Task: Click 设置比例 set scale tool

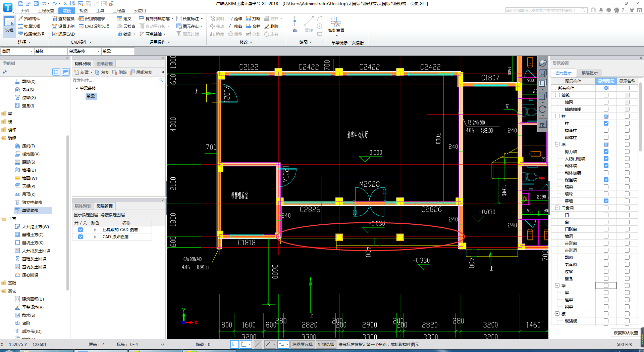Action: [x=63, y=26]
